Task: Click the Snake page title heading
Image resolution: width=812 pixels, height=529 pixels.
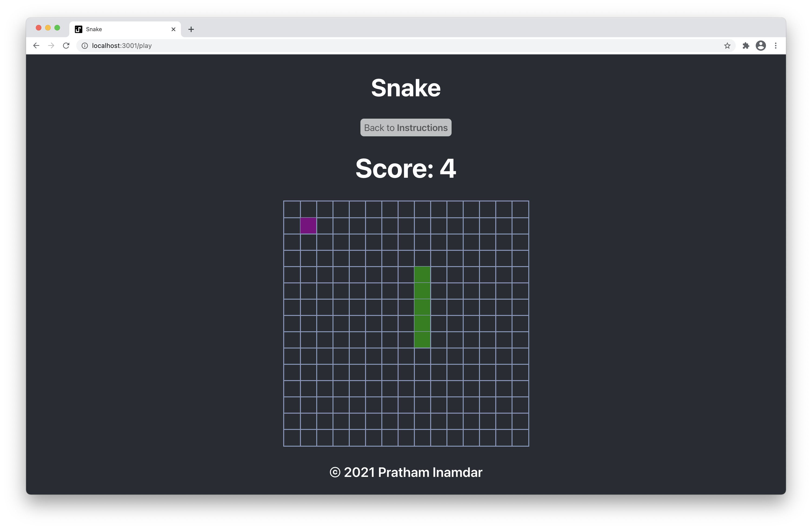Action: 406,88
